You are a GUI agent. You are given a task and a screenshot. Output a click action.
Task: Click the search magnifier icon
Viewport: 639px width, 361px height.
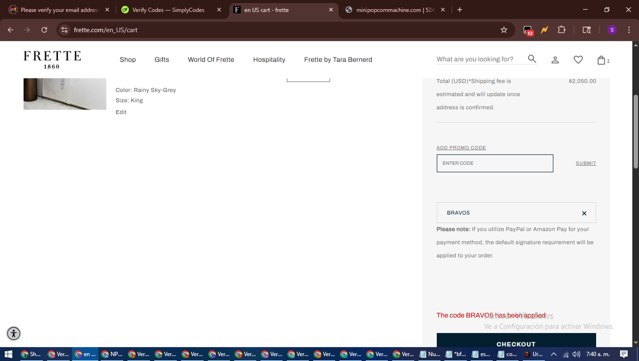tap(532, 59)
